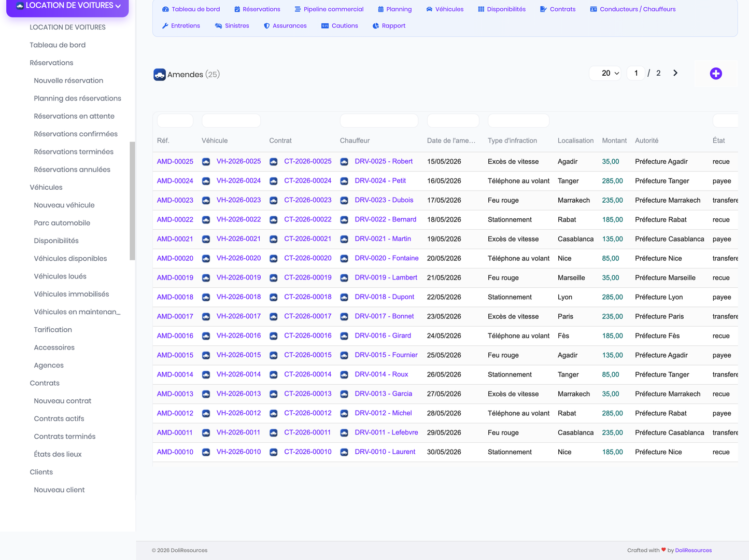
Task: Open Assurances tab
Action: [x=285, y=26]
